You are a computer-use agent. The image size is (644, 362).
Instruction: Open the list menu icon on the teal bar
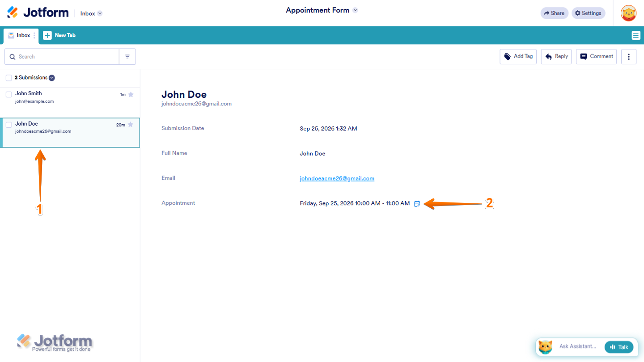636,35
